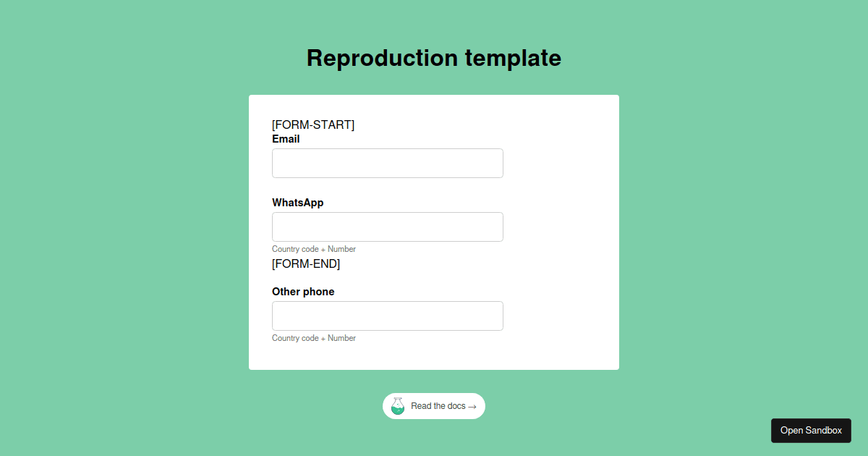Click the green page background
Image resolution: width=868 pixels, height=456 pixels.
click(109, 217)
